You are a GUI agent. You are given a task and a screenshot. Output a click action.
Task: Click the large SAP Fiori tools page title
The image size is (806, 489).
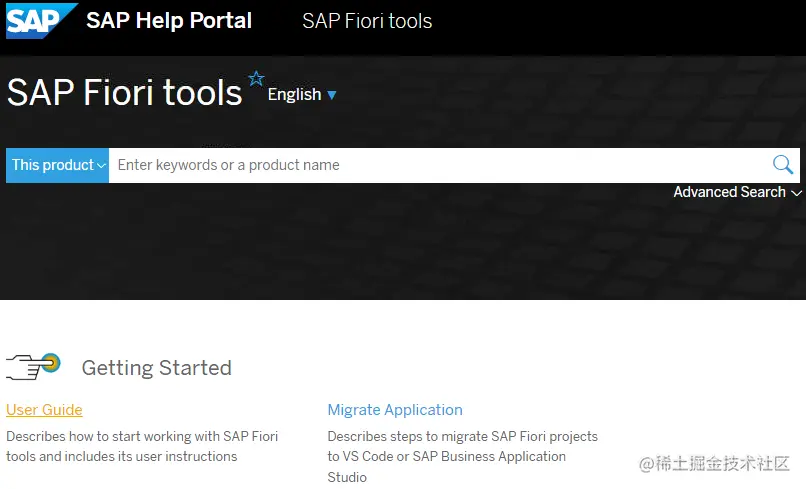click(x=124, y=93)
